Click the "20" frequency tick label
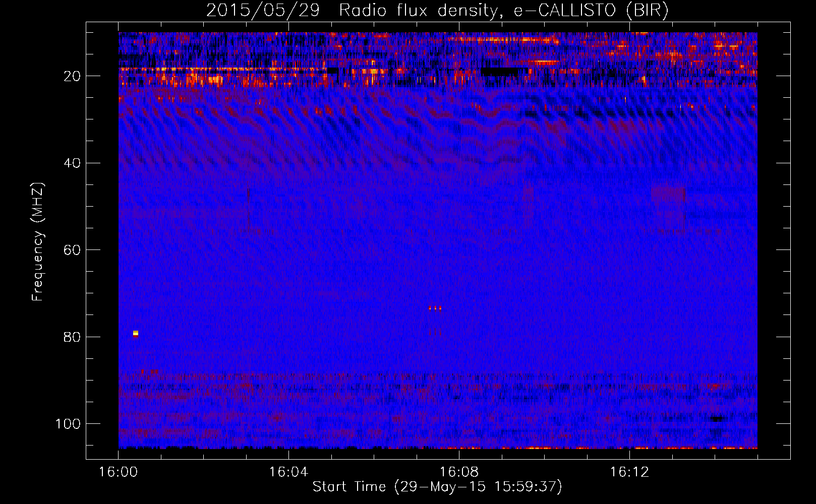Image resolution: width=816 pixels, height=504 pixels. click(x=73, y=76)
